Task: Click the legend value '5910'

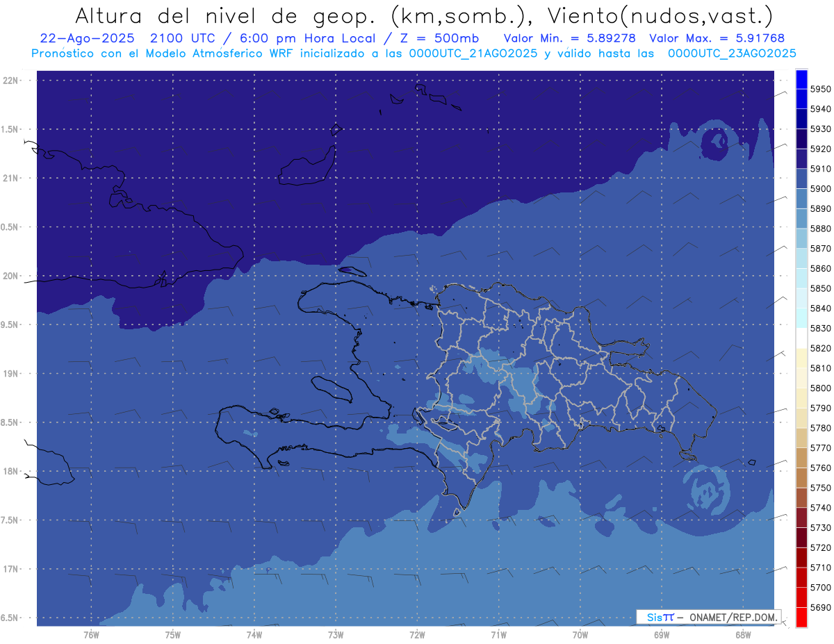Action: click(x=821, y=169)
